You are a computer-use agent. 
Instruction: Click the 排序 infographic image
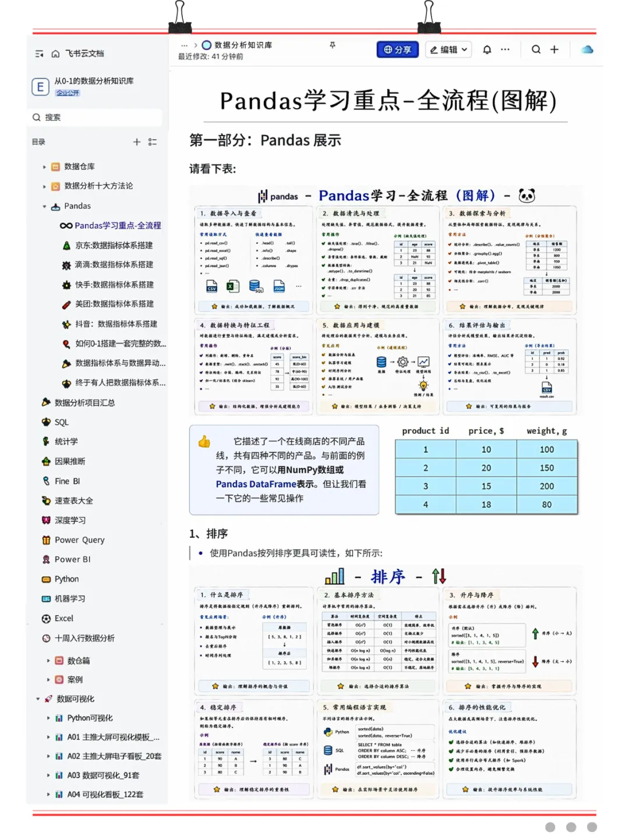click(x=384, y=682)
